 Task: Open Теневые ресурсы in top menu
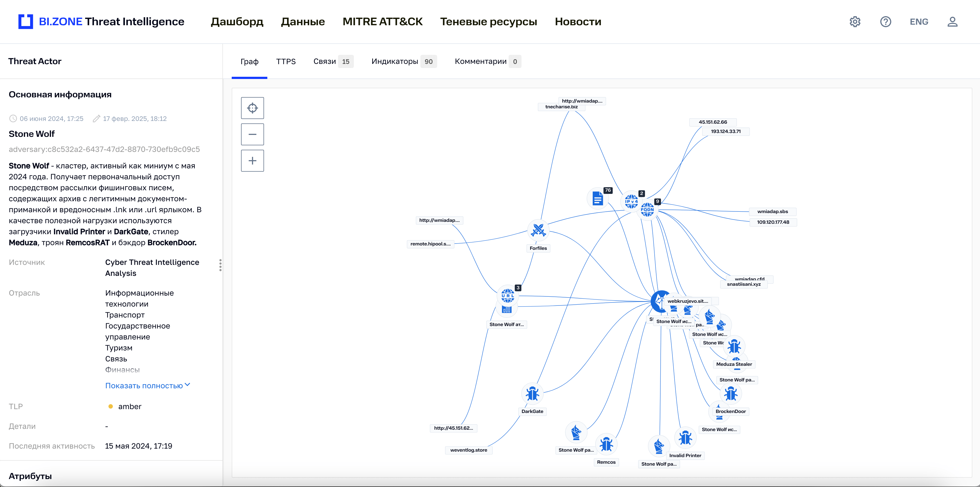(488, 22)
